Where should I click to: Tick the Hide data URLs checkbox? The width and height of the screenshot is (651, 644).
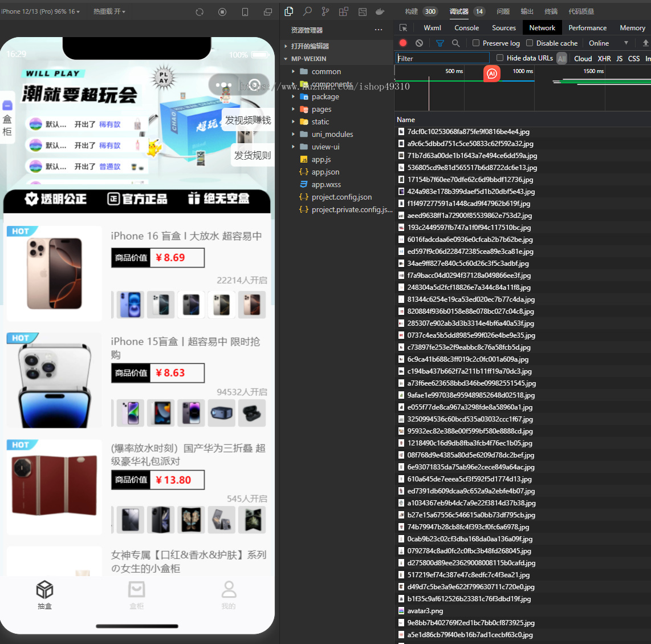[x=500, y=58]
